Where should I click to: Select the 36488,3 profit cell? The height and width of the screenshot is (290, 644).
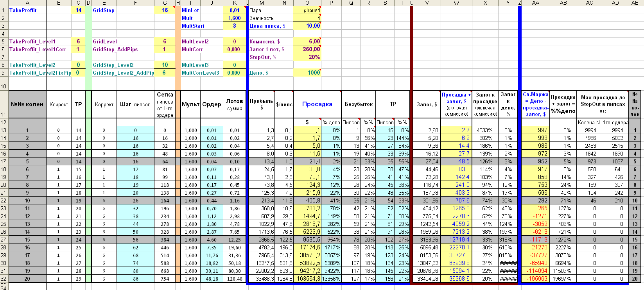click(262, 279)
